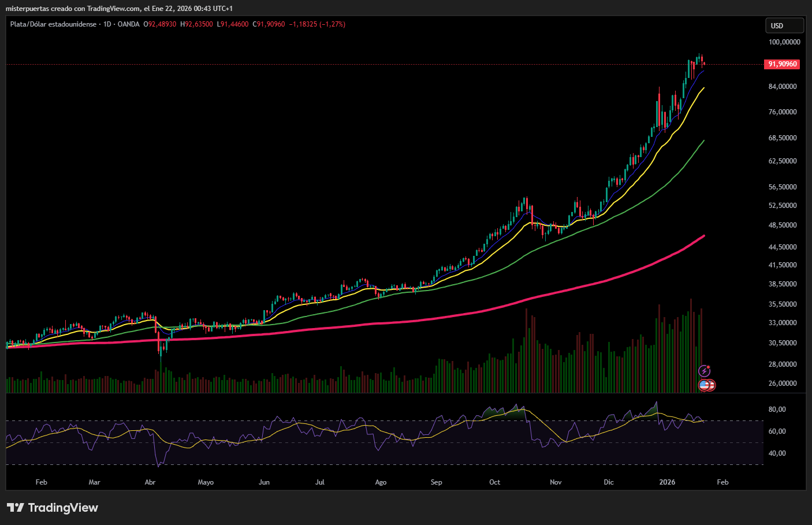The width and height of the screenshot is (812, 525).
Task: Click the 1D interval label in legend
Action: tap(107, 24)
